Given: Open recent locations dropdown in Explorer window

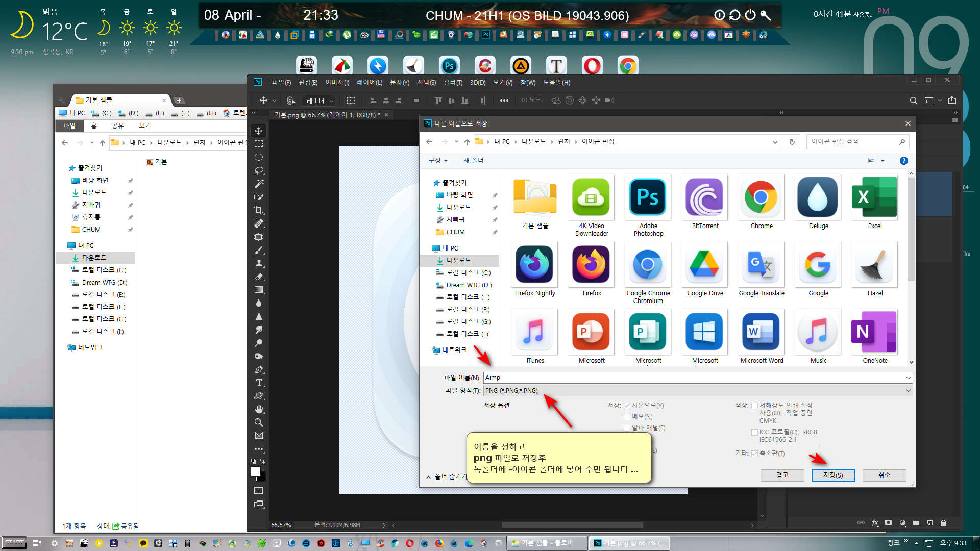Looking at the screenshot, I should 92,143.
